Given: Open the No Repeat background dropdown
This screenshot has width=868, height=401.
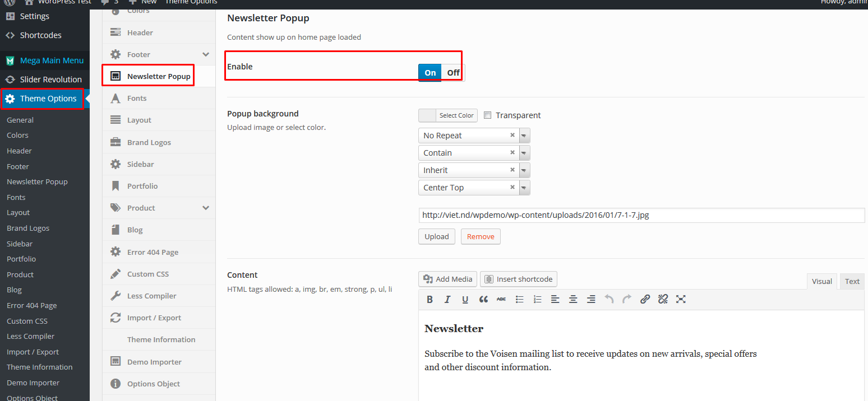Looking at the screenshot, I should 524,135.
